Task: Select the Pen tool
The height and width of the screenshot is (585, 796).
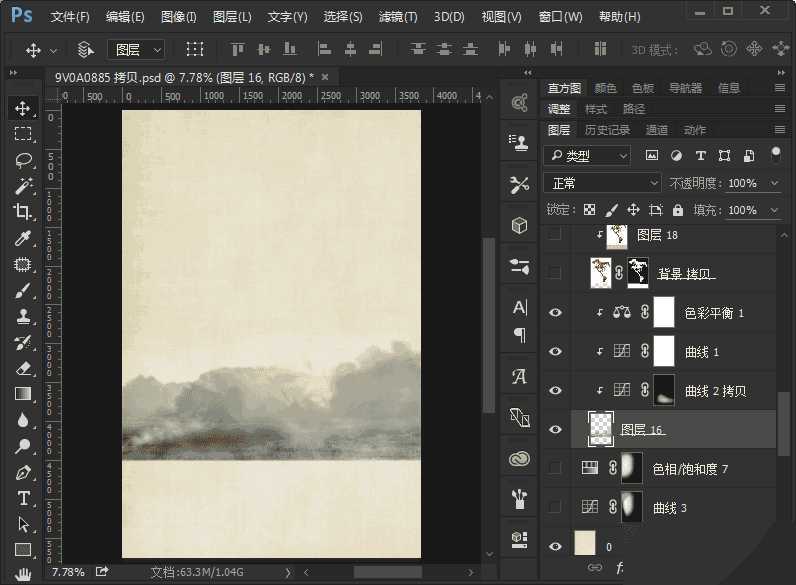Action: tap(23, 472)
